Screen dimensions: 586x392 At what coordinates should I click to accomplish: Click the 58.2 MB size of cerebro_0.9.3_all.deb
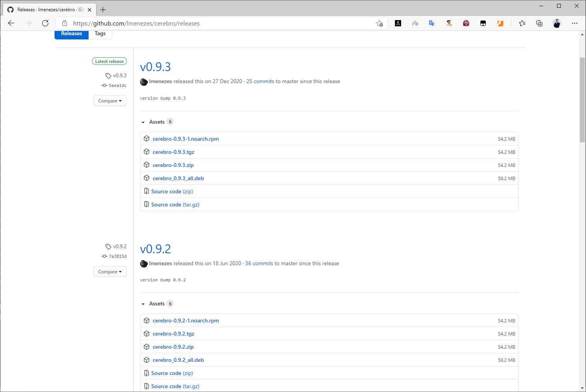pyautogui.click(x=506, y=178)
